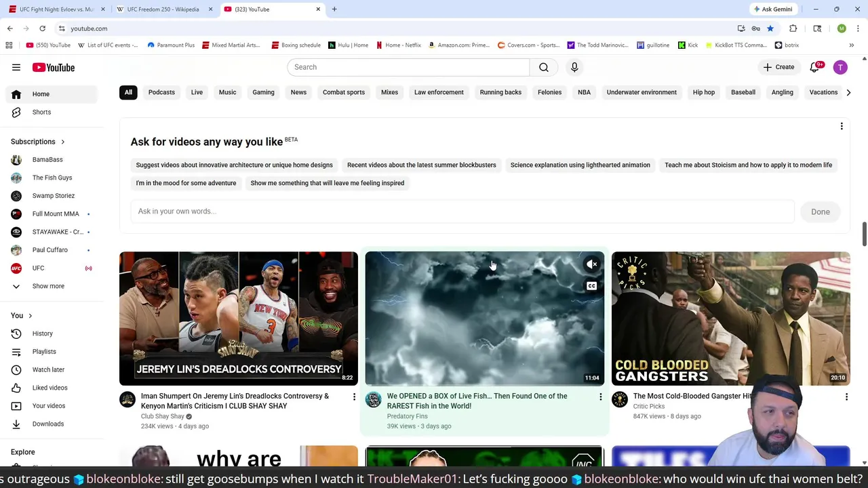This screenshot has width=868, height=488.
Task: Open Ask for videos section options menu
Action: 842,127
